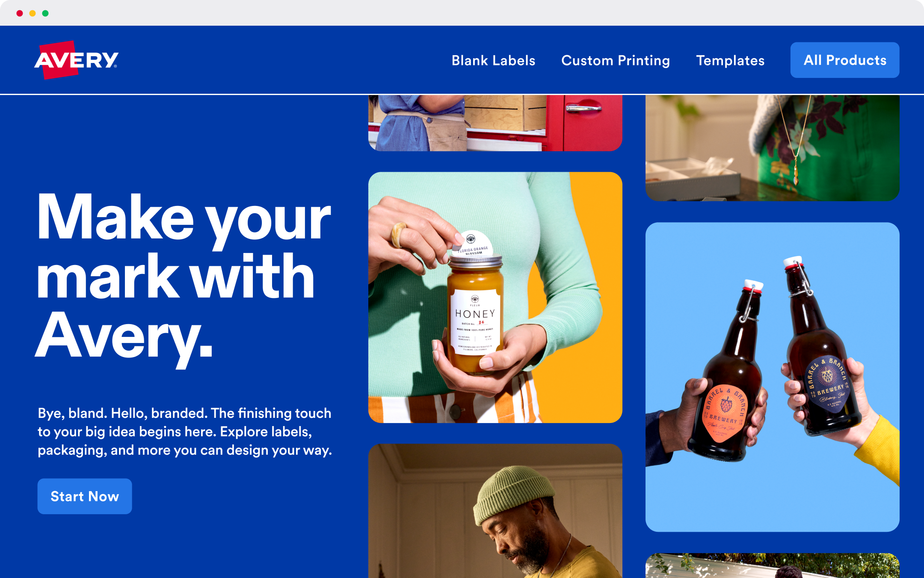Click the Start Now button

[85, 496]
